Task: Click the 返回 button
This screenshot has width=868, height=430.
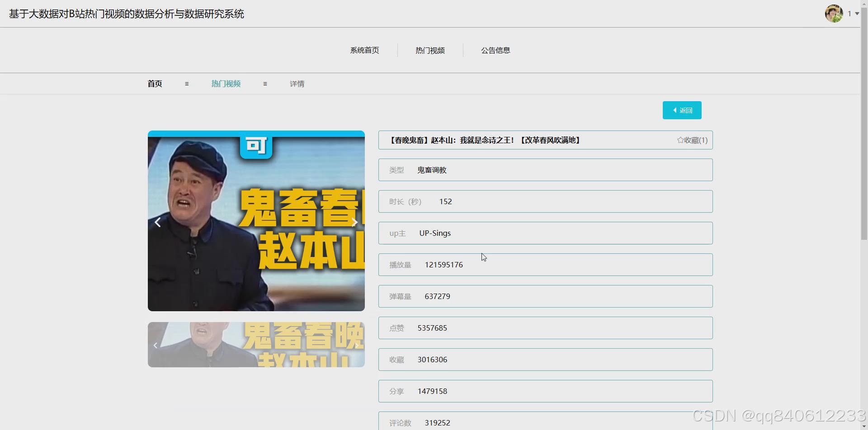Action: pos(682,110)
